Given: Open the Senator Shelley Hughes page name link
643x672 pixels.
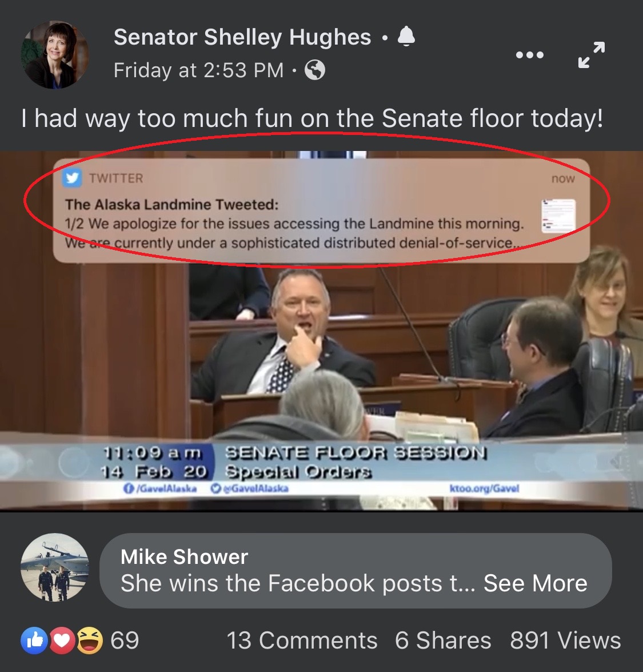Looking at the screenshot, I should pos(242,37).
